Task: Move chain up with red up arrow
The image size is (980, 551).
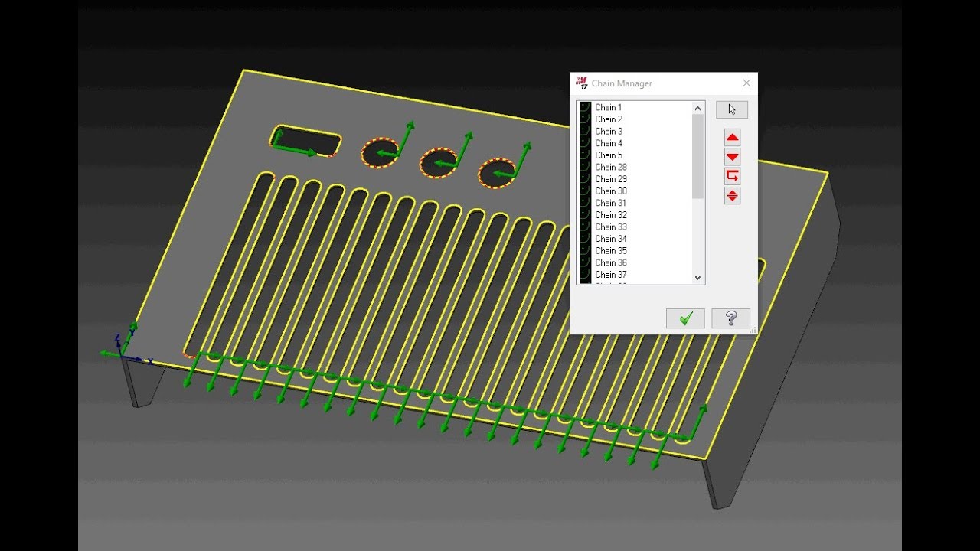Action: click(733, 138)
